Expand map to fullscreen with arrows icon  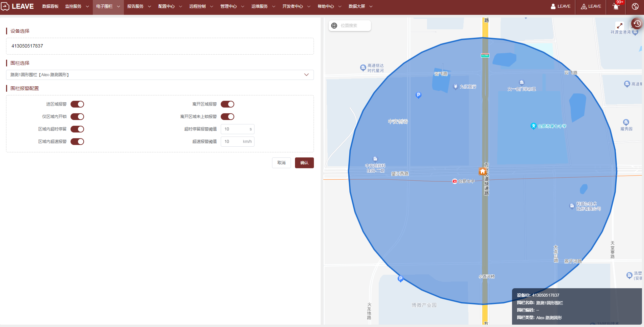click(x=619, y=26)
